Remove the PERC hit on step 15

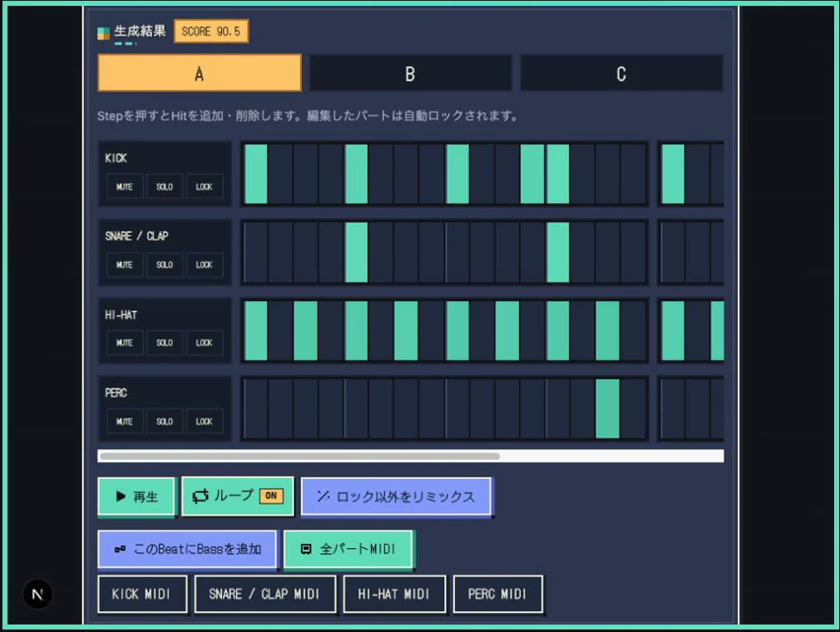point(608,409)
